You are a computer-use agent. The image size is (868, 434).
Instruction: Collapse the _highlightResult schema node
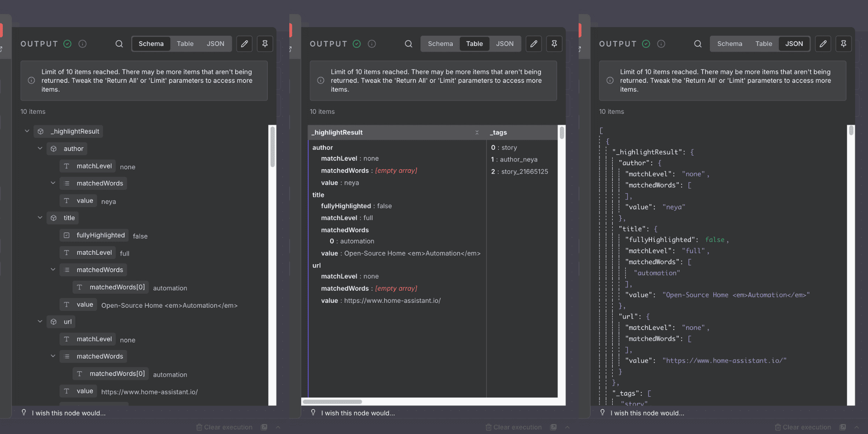(27, 131)
